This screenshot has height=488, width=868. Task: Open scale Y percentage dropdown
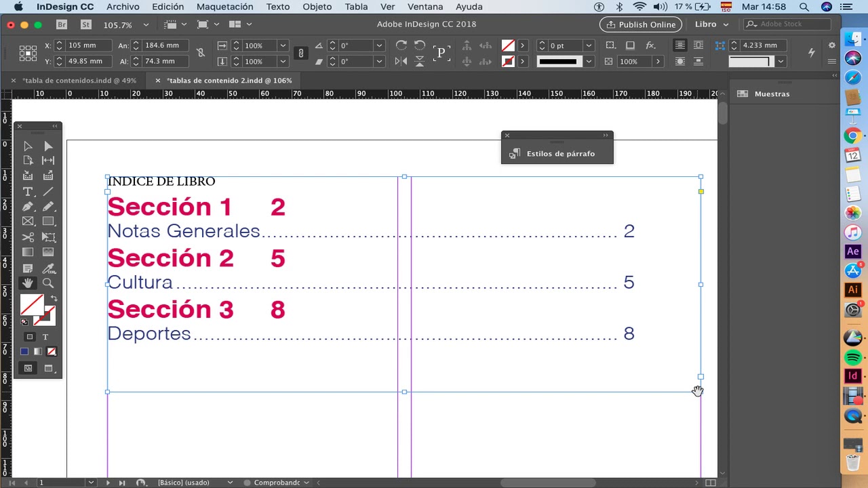(x=283, y=61)
